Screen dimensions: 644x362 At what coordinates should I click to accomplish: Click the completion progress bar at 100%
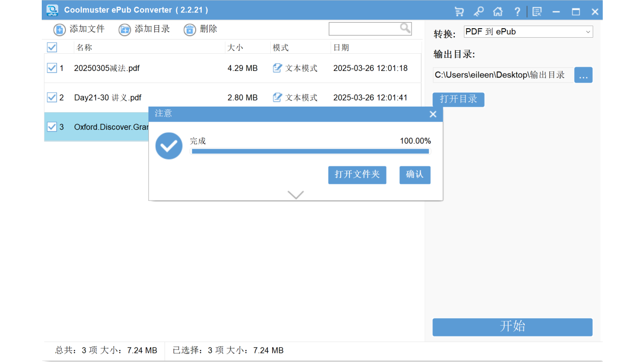tap(310, 151)
